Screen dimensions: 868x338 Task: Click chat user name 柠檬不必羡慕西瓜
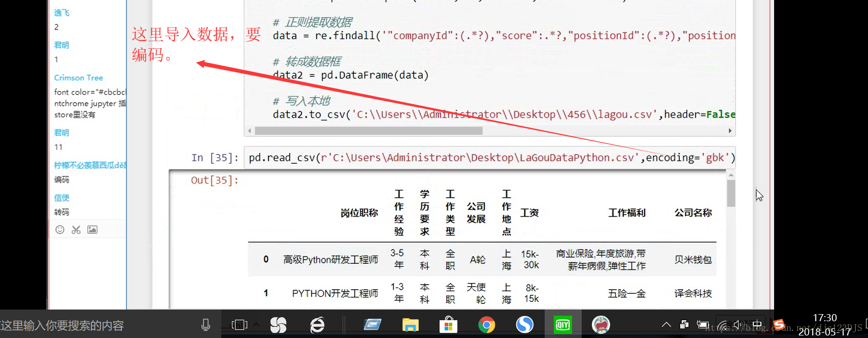[x=90, y=165]
